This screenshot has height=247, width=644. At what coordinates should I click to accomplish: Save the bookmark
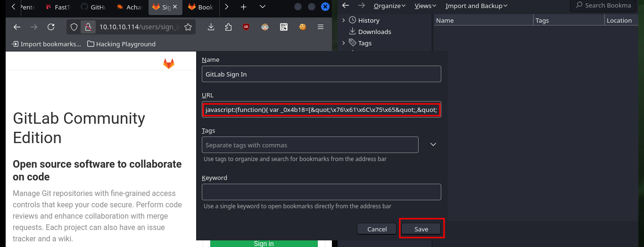[x=421, y=229]
